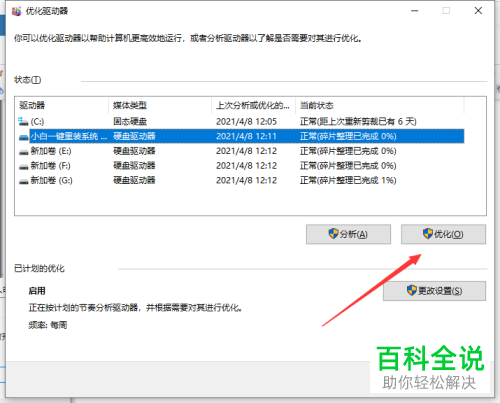Select the (C:) solid state drive row
500x403 pixels.
[241, 121]
